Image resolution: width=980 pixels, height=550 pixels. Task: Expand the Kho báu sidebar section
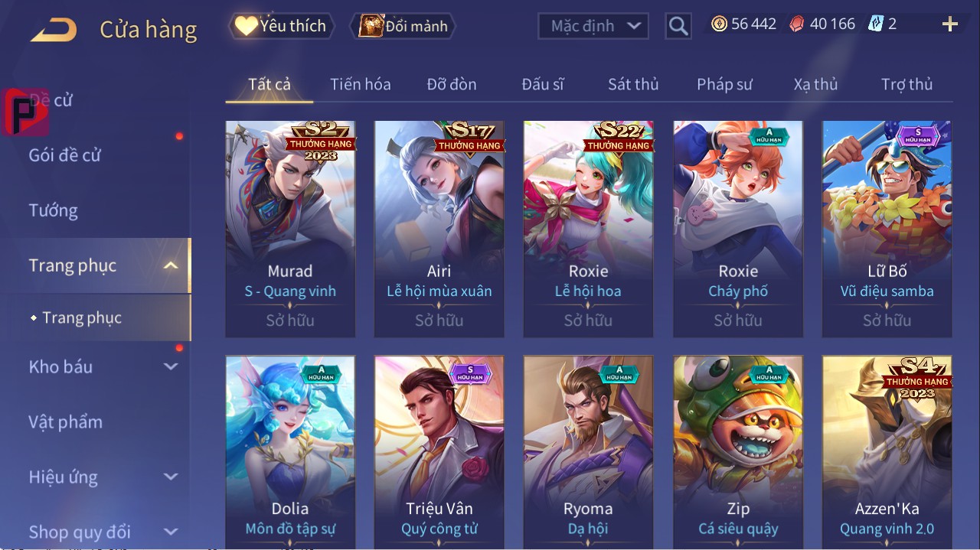click(x=171, y=366)
